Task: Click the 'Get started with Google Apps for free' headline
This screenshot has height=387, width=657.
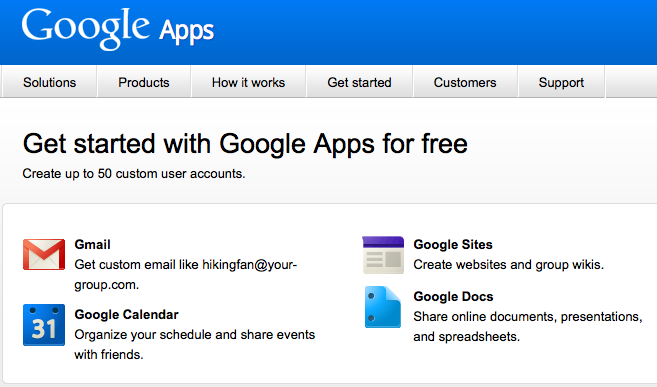Action: (245, 144)
